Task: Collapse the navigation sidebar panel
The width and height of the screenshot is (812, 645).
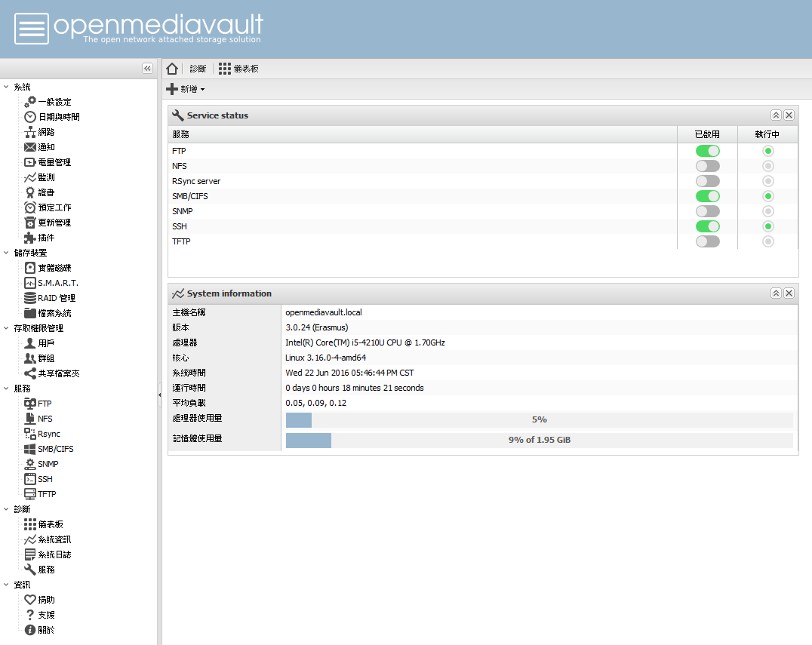Action: click(148, 69)
